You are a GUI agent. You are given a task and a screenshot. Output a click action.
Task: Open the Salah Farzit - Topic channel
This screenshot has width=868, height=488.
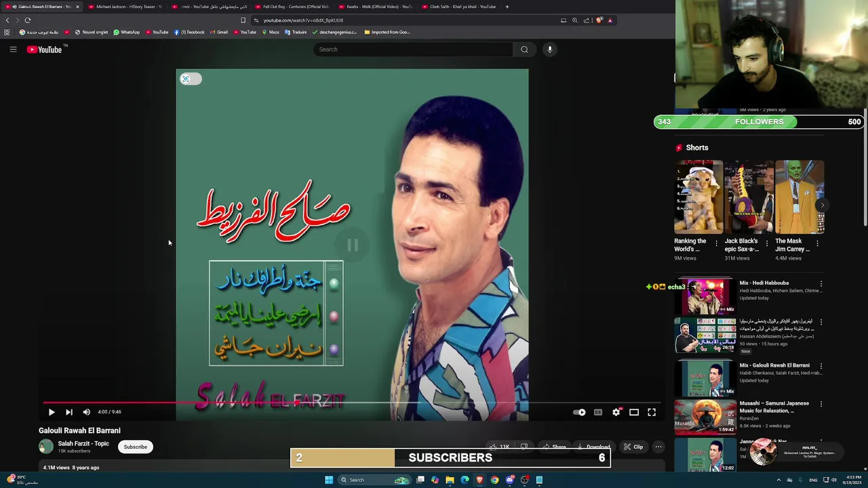tap(83, 444)
